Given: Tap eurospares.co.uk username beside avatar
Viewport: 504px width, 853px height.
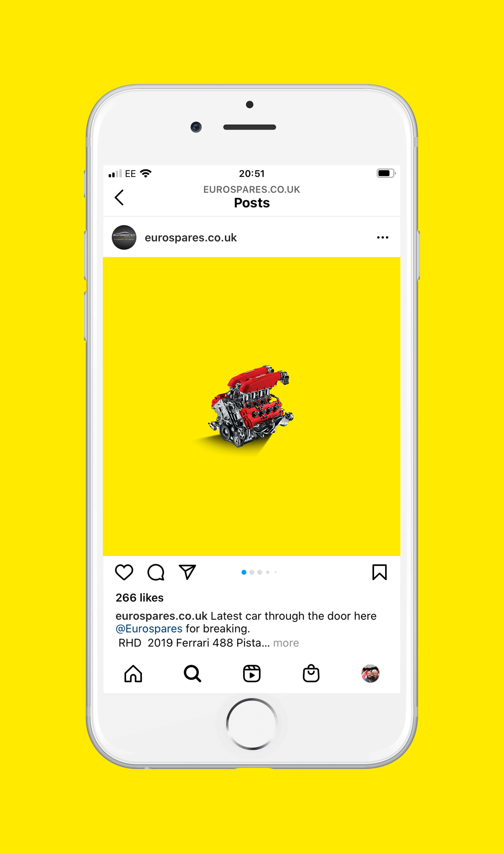Looking at the screenshot, I should pos(191,238).
